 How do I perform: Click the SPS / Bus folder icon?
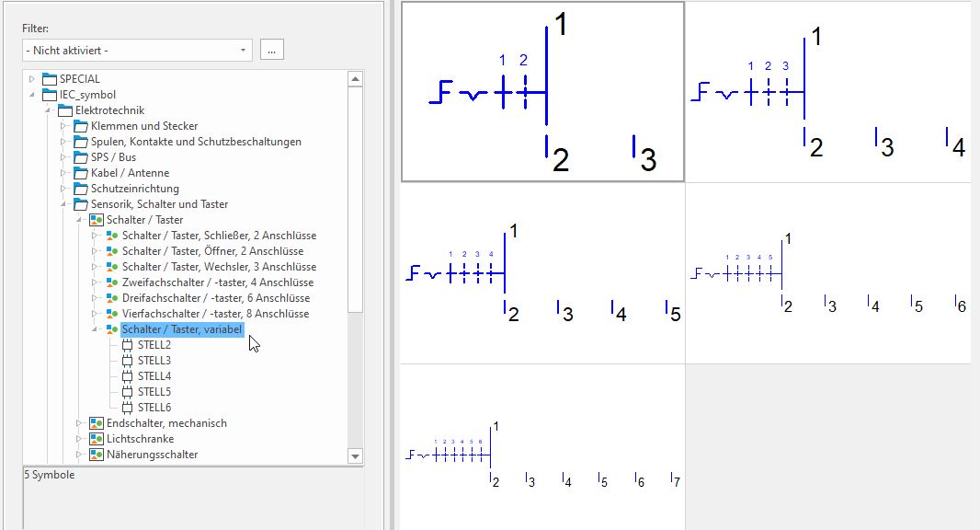click(x=81, y=157)
